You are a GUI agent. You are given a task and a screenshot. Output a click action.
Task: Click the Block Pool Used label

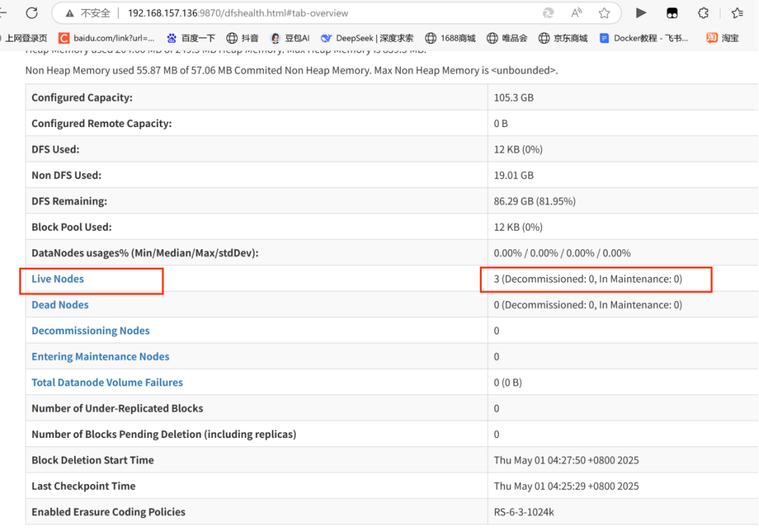(71, 227)
